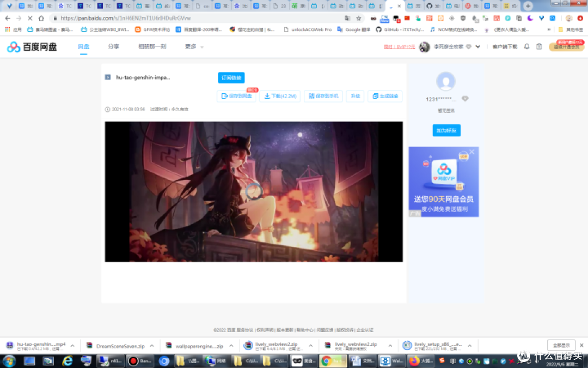Open the Chrome taskbar window

click(333, 361)
